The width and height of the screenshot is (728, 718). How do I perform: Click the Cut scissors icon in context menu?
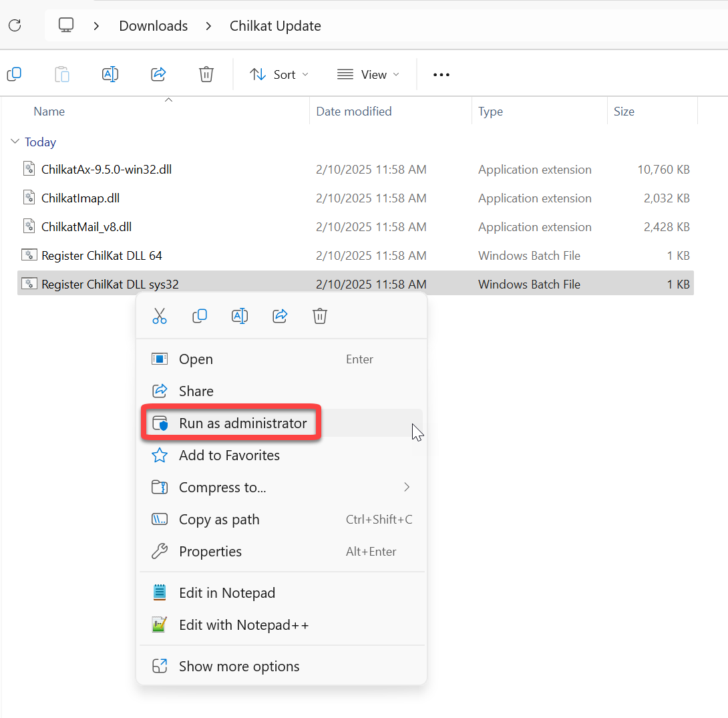(160, 316)
